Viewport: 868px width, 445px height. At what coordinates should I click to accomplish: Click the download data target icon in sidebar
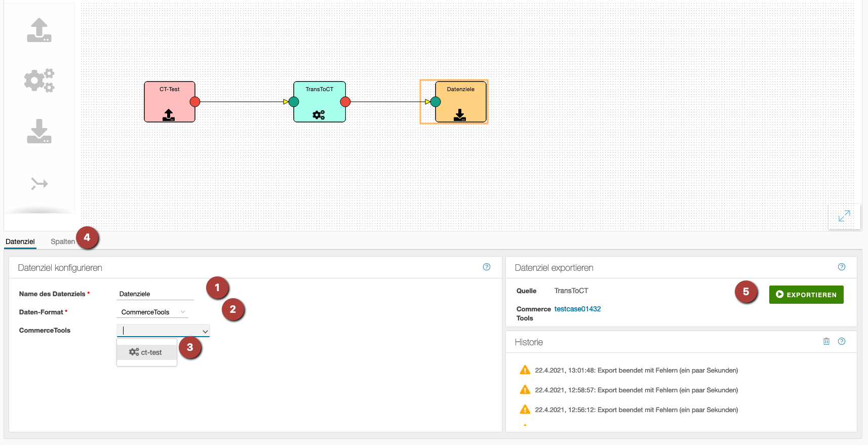(x=39, y=132)
